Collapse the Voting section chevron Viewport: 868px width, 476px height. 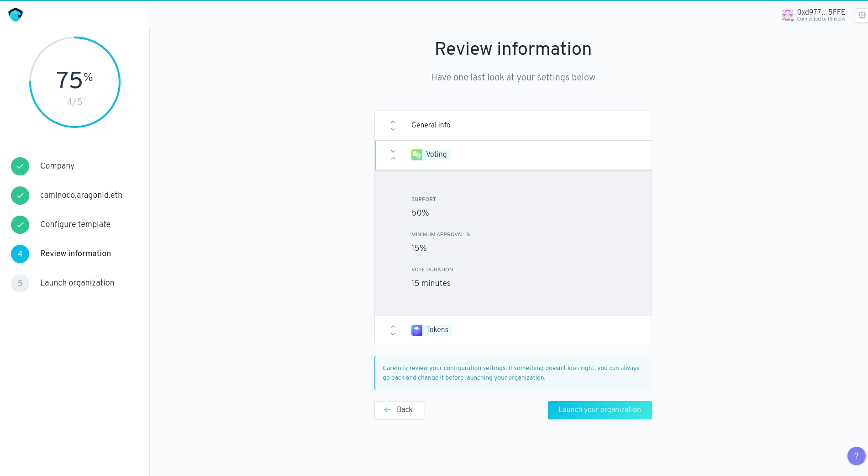click(393, 155)
